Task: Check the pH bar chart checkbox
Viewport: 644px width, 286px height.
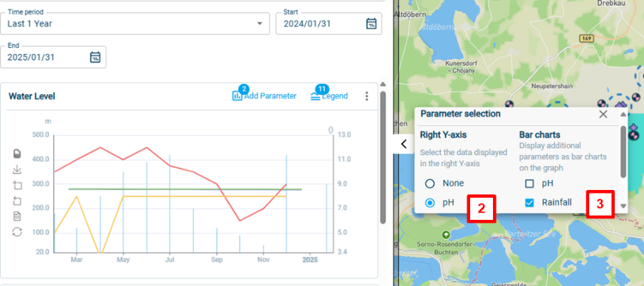Action: coord(529,184)
